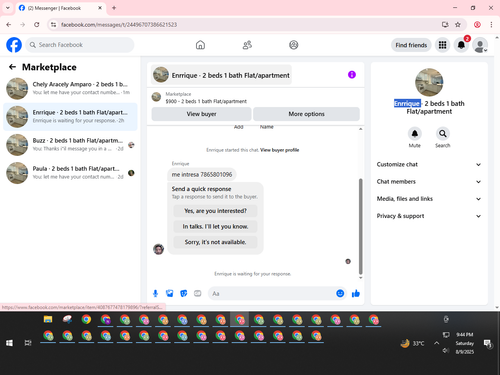This screenshot has height=375, width=500.
Task: Open the tab search dropdown arrow
Action: point(8,8)
